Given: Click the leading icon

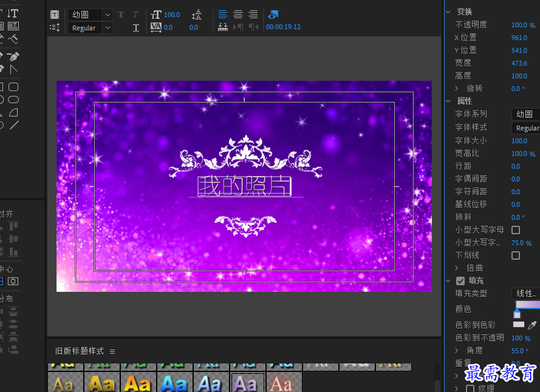Looking at the screenshot, I should click(x=197, y=15).
